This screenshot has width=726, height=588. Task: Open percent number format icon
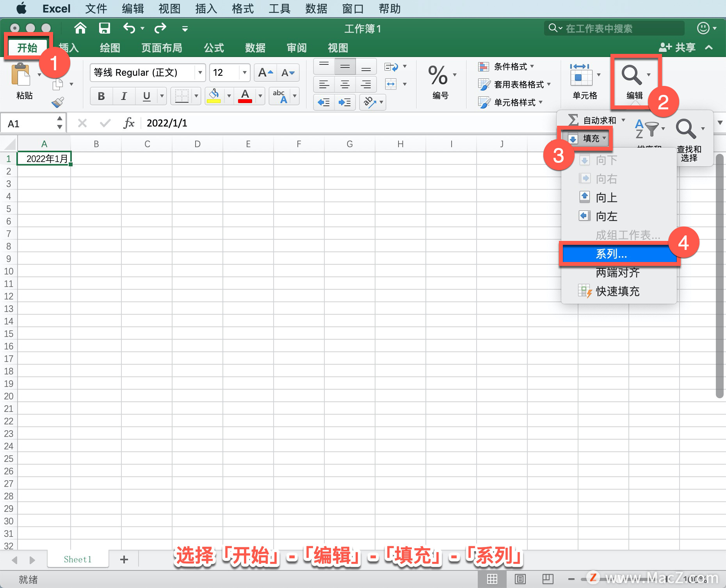click(x=438, y=75)
